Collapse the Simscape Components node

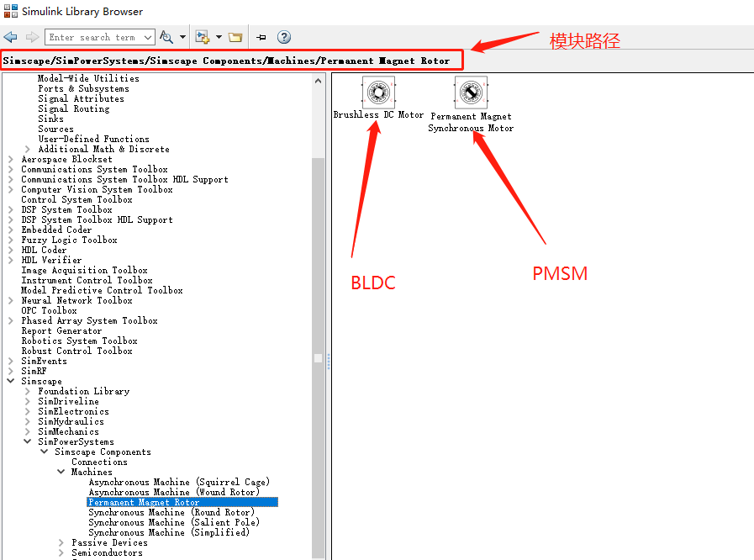coord(45,452)
